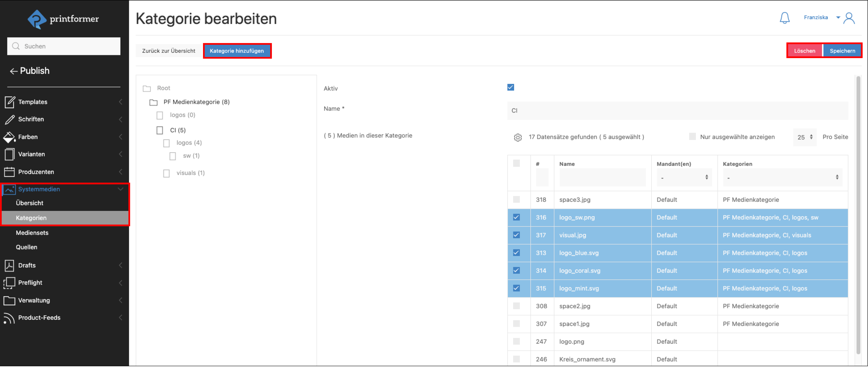Image resolution: width=868 pixels, height=369 pixels.
Task: Enable Nur ausgewählte anzeigen checkbox
Action: tap(692, 136)
